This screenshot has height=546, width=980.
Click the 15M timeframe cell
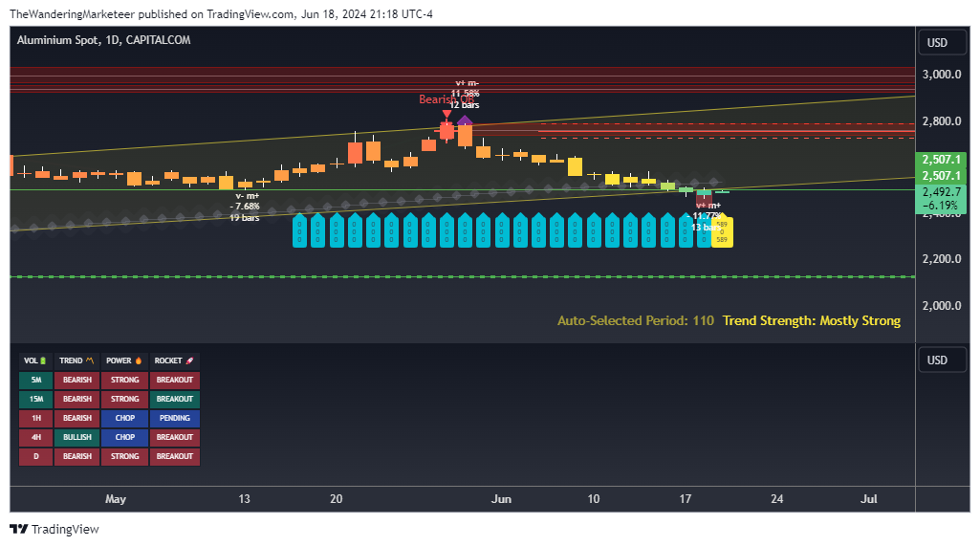click(35, 399)
